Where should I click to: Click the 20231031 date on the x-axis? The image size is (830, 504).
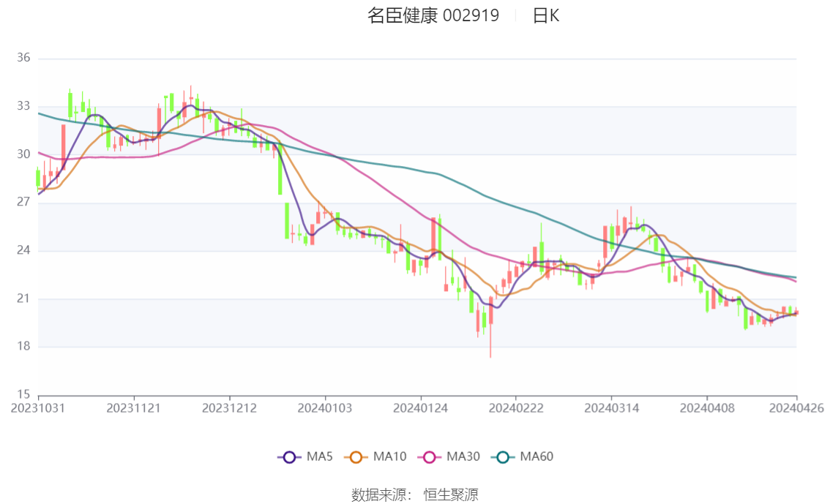click(x=38, y=407)
